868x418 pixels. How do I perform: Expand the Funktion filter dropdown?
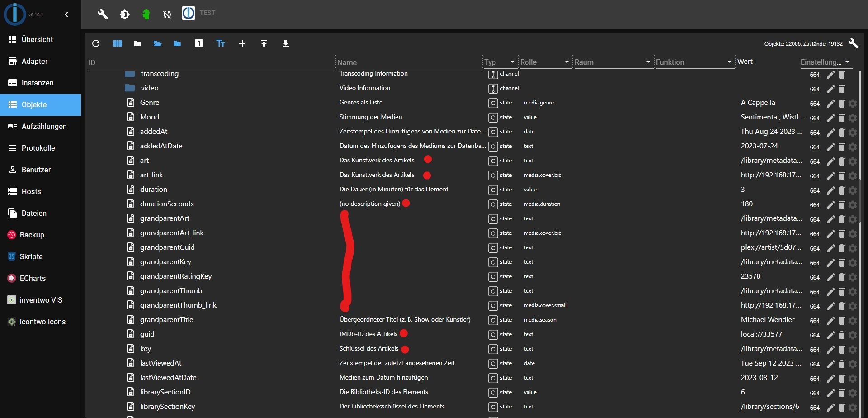pos(729,62)
